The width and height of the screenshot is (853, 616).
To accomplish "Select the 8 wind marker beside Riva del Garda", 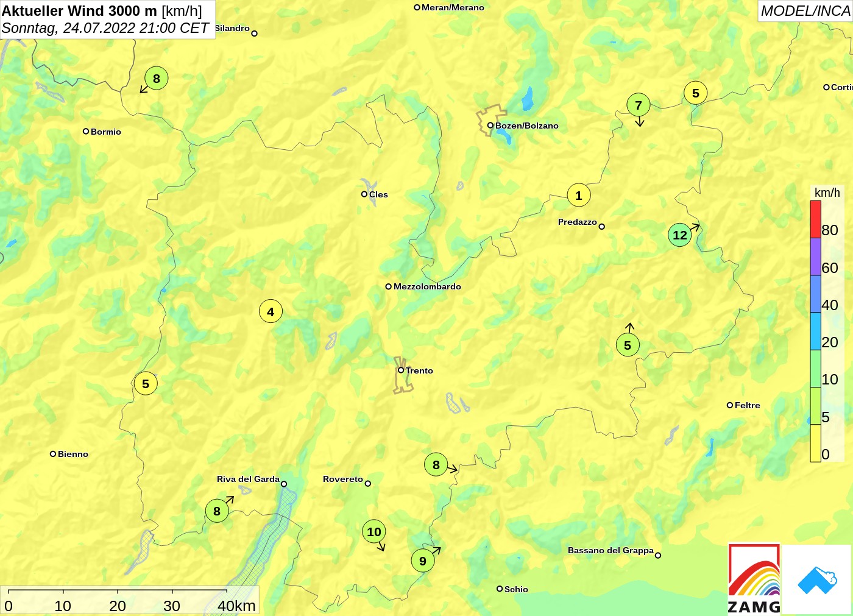I will pos(217,511).
